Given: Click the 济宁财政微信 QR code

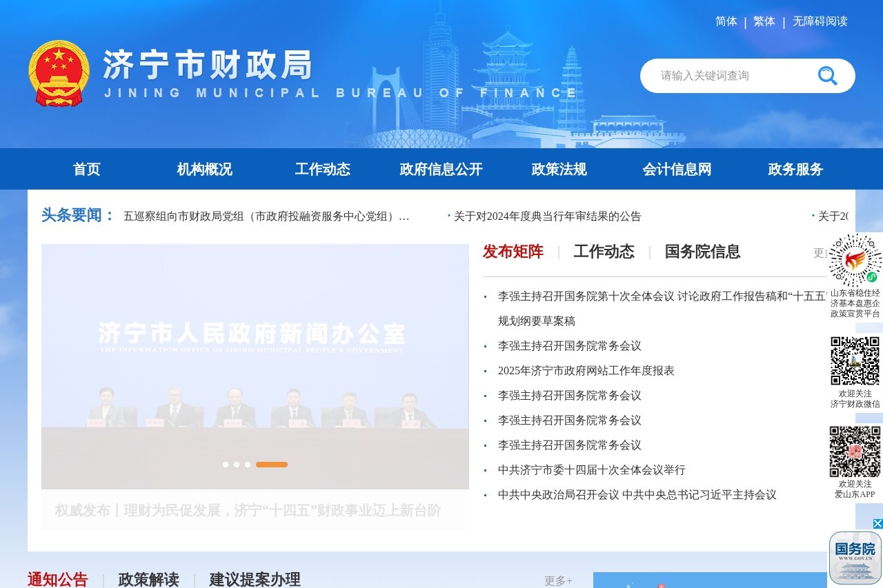Looking at the screenshot, I should pyautogui.click(x=855, y=361).
